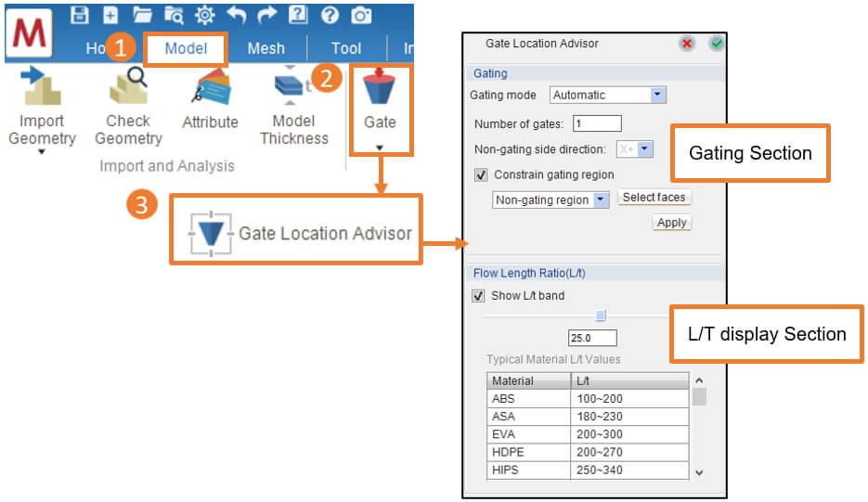The height and width of the screenshot is (502, 868).
Task: Toggle Show L/t band checkbox
Action: [x=479, y=296]
